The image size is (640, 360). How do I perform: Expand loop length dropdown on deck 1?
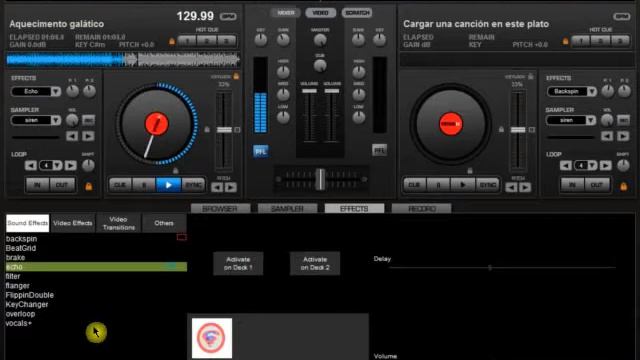57,165
